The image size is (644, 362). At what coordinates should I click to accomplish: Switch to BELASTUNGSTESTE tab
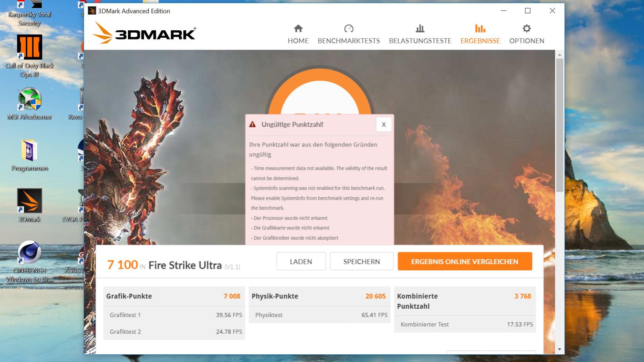tap(420, 34)
